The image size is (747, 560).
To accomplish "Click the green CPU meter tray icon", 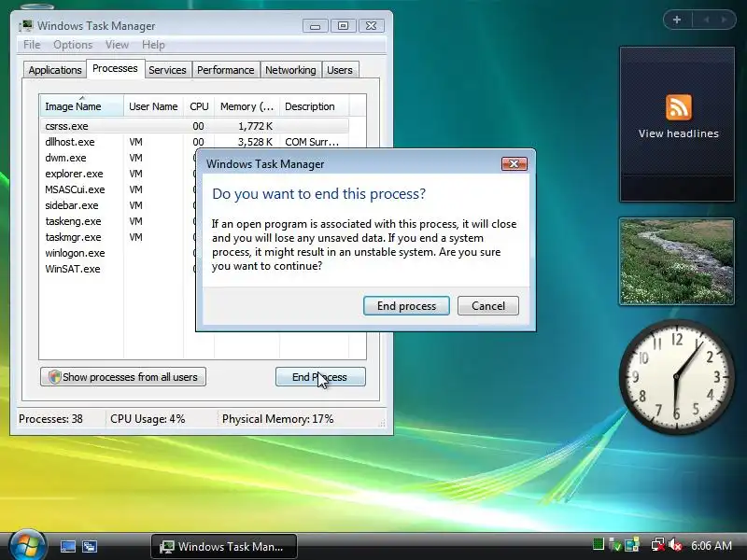I will click(x=599, y=544).
